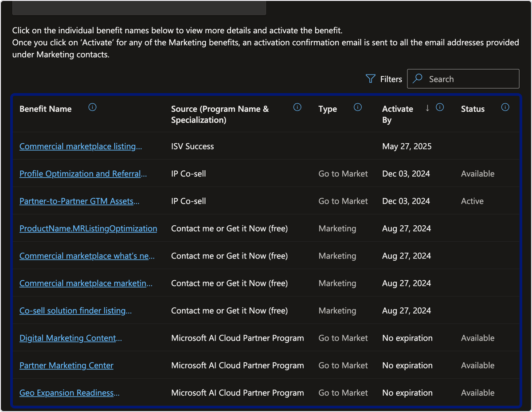Show info icon next to Type
532x412 pixels.
(x=358, y=107)
